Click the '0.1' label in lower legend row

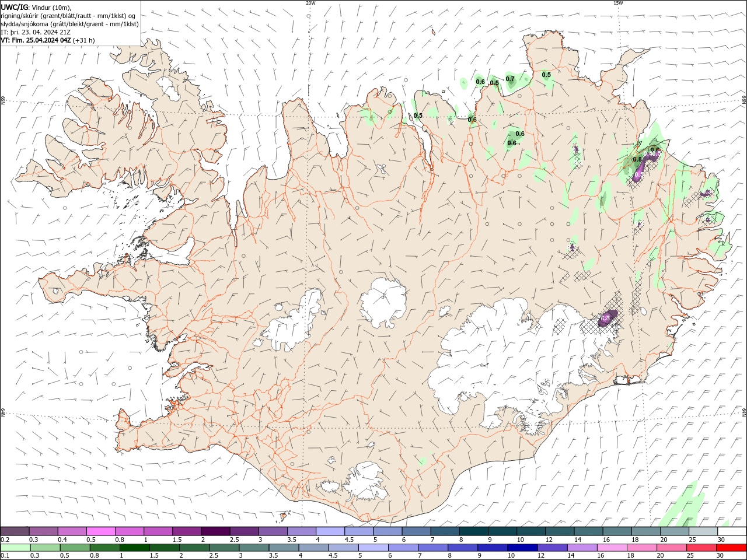(5, 555)
